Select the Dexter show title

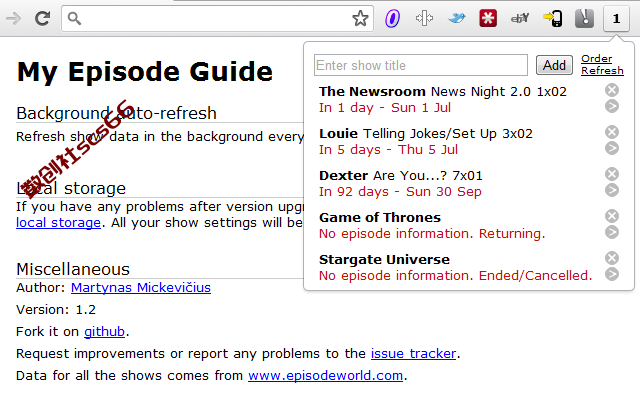tap(343, 176)
